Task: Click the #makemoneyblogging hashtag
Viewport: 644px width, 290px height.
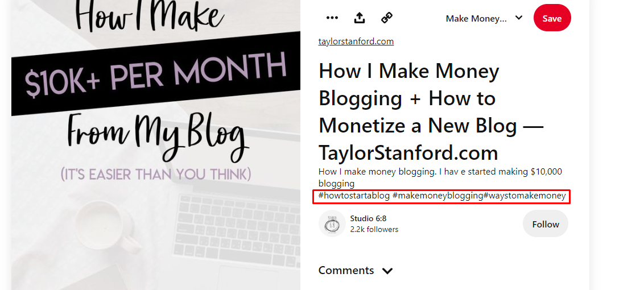Action: tap(438, 196)
